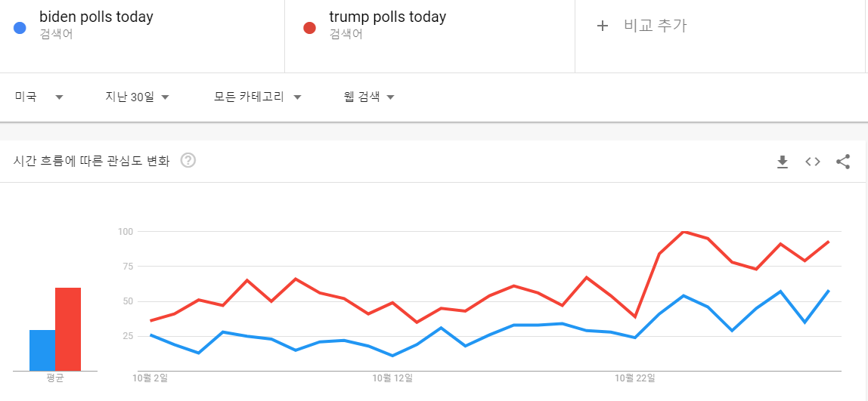This screenshot has height=401, width=868.
Task: Open the help question mark icon
Action: click(188, 161)
